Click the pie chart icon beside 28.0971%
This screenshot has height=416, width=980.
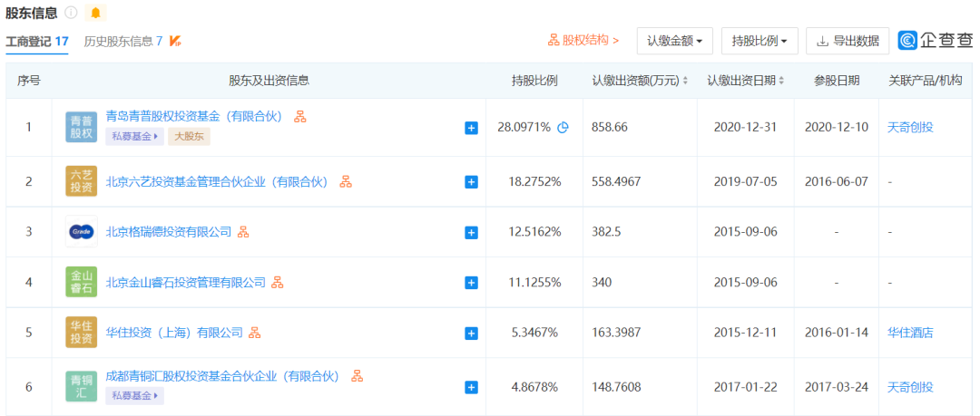563,128
